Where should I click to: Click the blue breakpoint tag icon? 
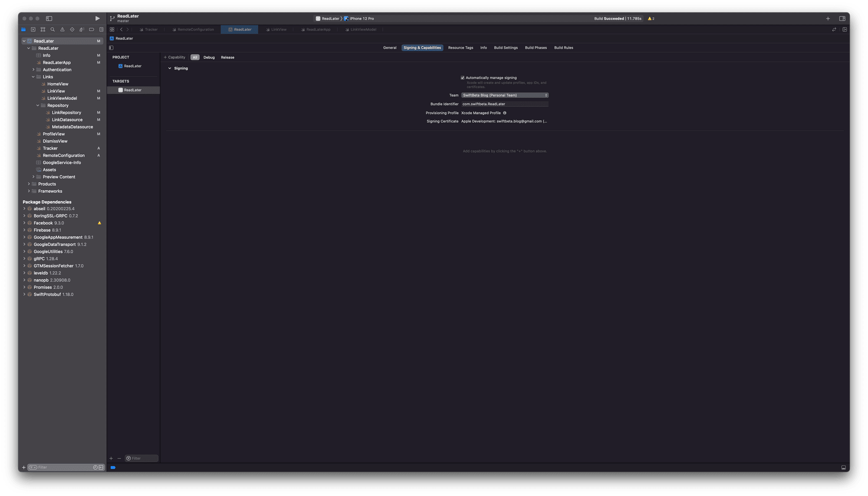point(113,467)
